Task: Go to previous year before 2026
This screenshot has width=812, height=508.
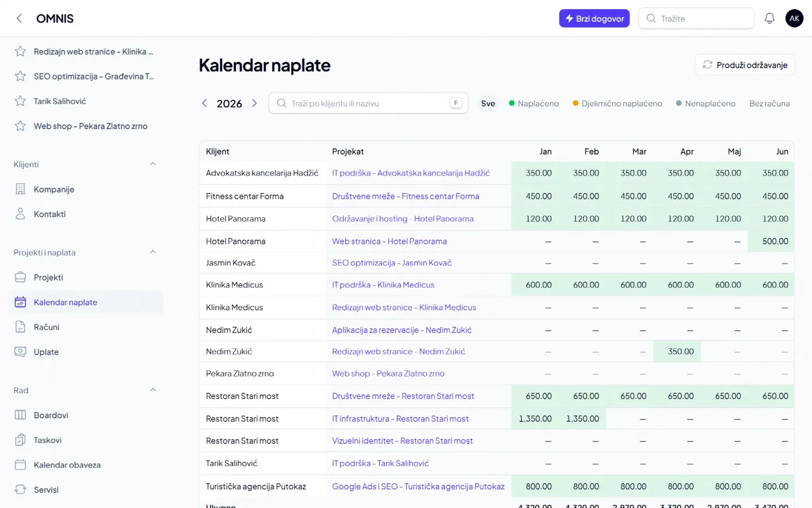Action: coord(205,103)
